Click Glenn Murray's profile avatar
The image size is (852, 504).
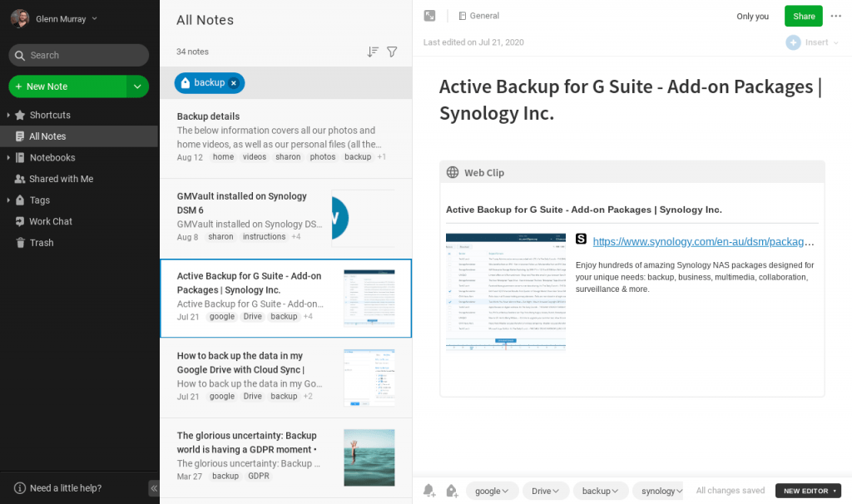pos(20,18)
